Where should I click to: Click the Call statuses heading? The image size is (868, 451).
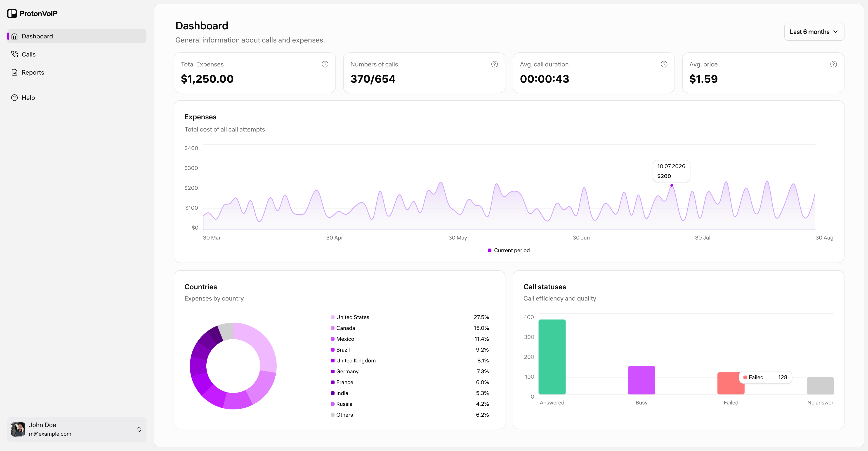[545, 287]
